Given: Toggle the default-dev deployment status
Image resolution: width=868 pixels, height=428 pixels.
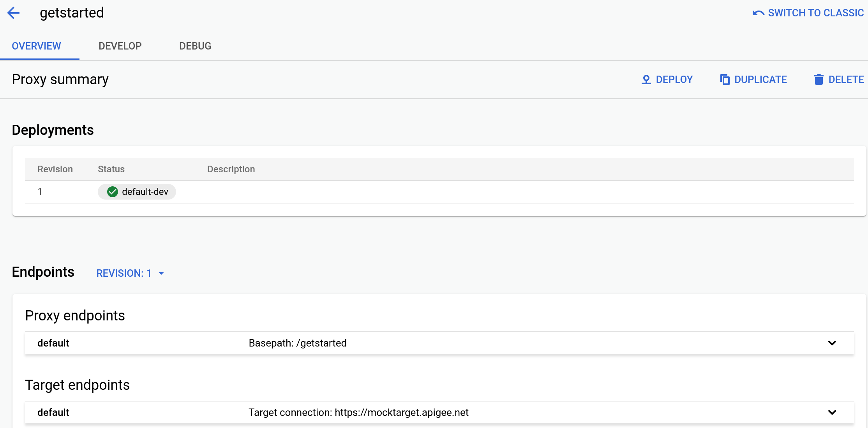Looking at the screenshot, I should pos(137,191).
